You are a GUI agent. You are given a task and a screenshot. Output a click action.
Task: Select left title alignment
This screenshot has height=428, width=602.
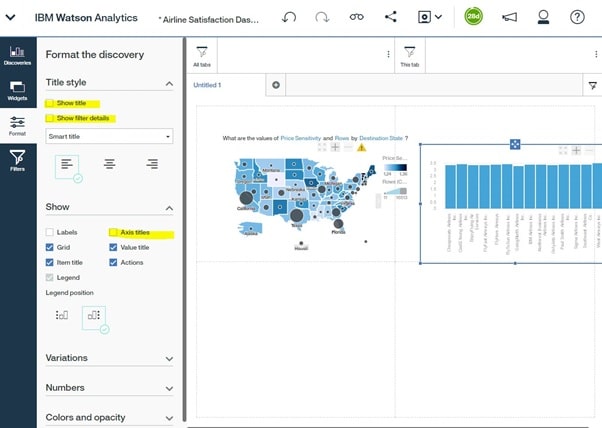[67, 167]
